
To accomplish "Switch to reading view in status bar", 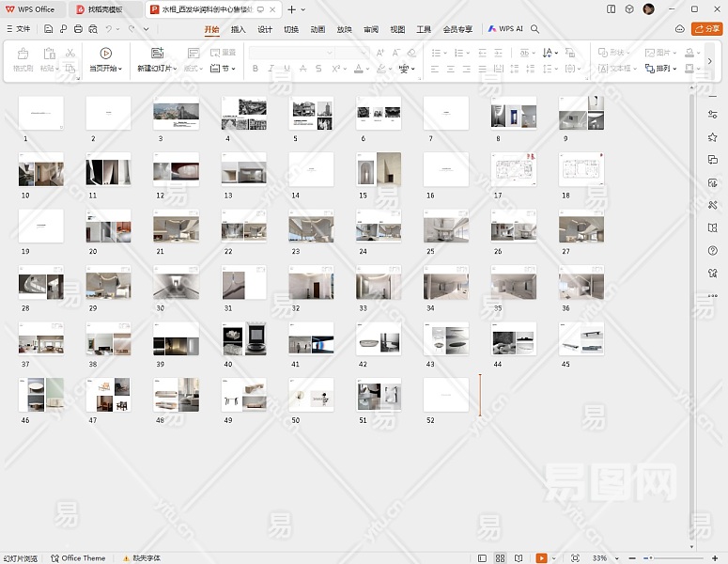I will point(517,558).
